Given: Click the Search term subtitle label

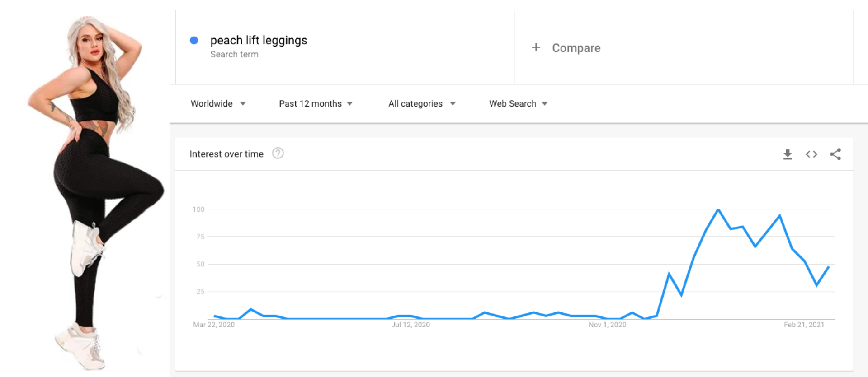Looking at the screenshot, I should [x=234, y=54].
